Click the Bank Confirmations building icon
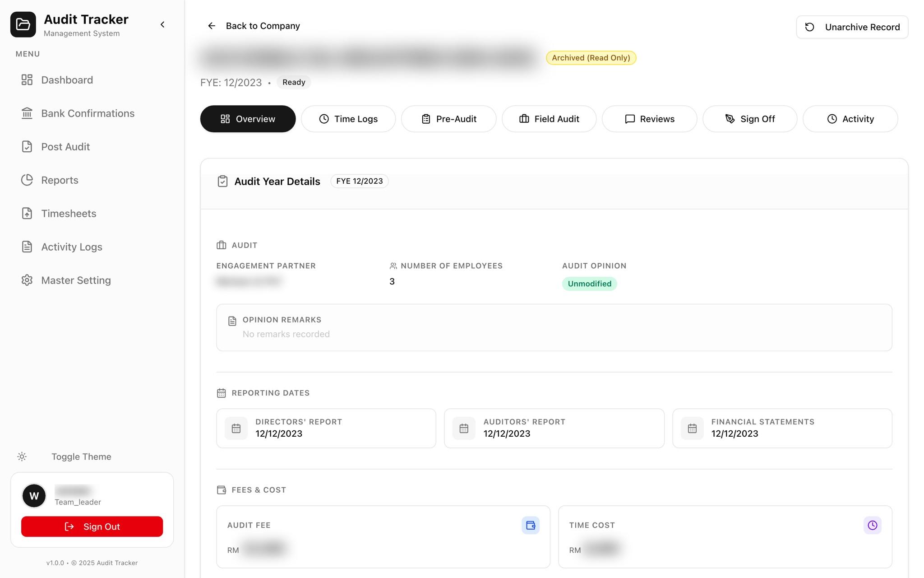 click(27, 113)
